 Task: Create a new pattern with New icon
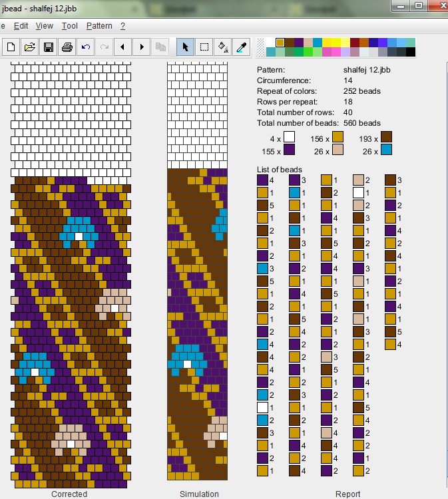[x=11, y=47]
